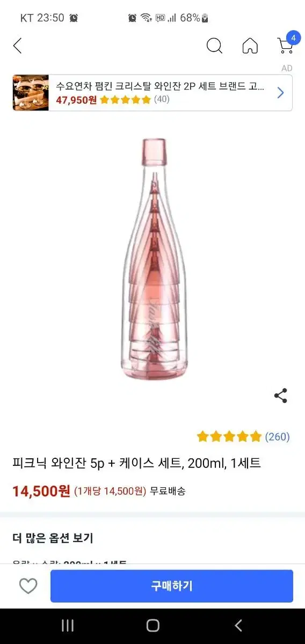Image resolution: width=305 pixels, height=644 pixels.
Task: Expand the ad banner chevron arrow
Action: [x=280, y=93]
